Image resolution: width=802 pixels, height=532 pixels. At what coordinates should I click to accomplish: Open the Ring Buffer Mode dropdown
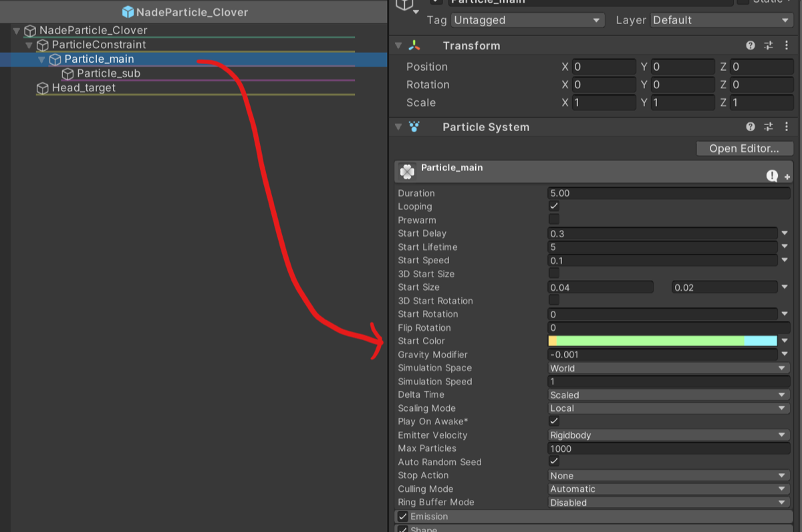tap(668, 502)
